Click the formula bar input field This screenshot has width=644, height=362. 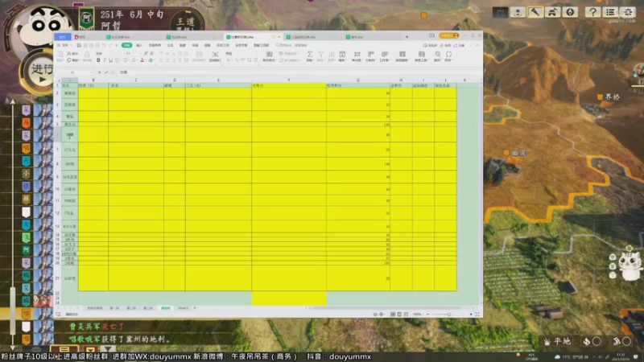point(299,72)
